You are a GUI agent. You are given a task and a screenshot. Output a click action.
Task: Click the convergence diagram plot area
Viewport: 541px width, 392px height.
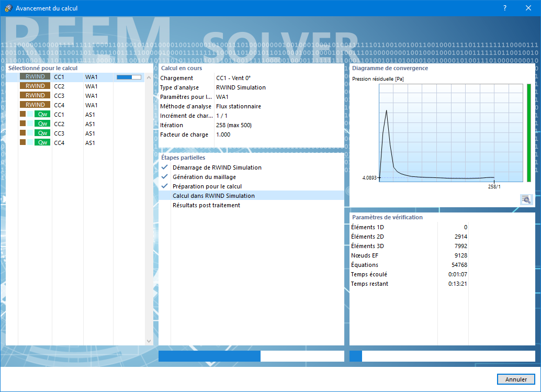[x=451, y=133]
